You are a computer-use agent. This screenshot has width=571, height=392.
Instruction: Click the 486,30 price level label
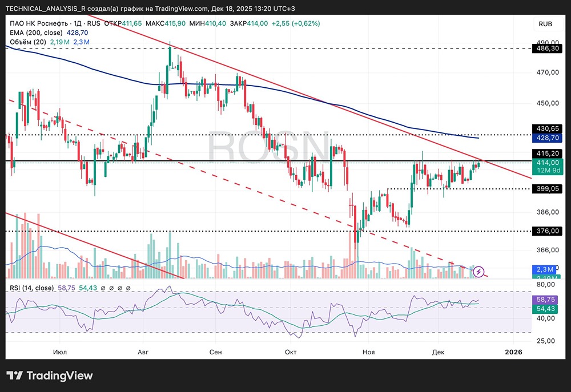coord(548,48)
